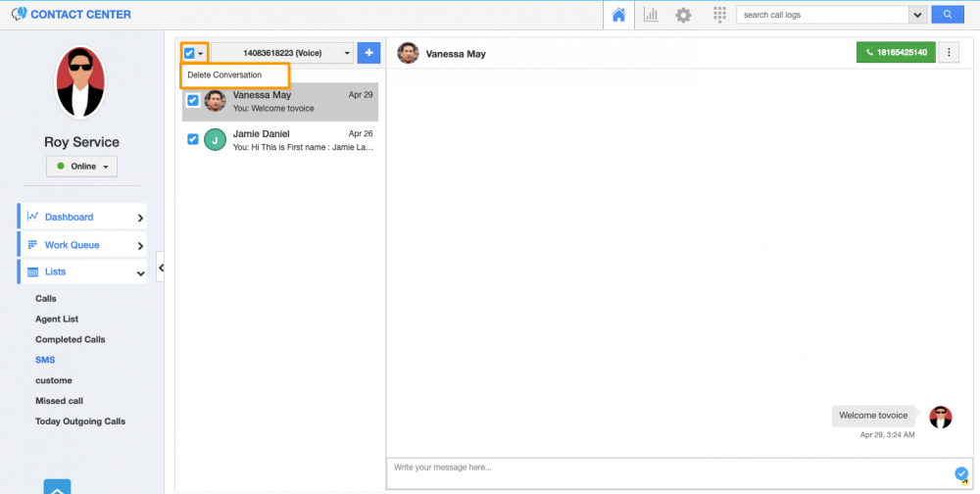Go to the Home icon
Image resolution: width=980 pixels, height=494 pixels.
pyautogui.click(x=618, y=15)
